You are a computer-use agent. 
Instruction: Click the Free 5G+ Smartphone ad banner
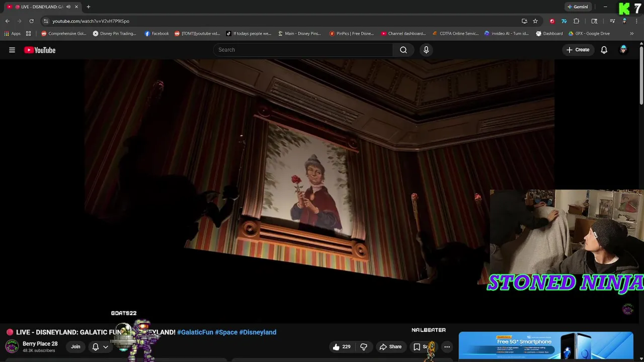[x=546, y=346]
